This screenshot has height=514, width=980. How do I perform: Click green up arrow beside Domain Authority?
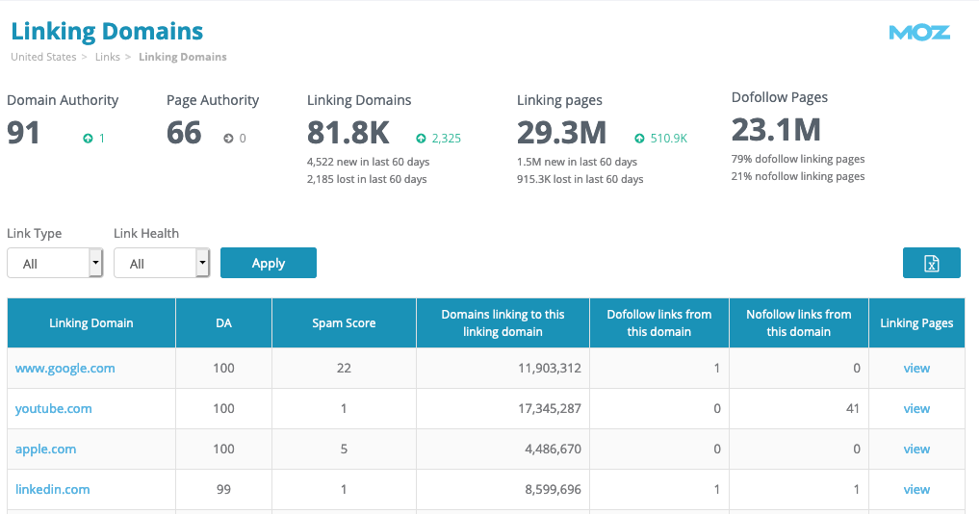click(x=88, y=138)
